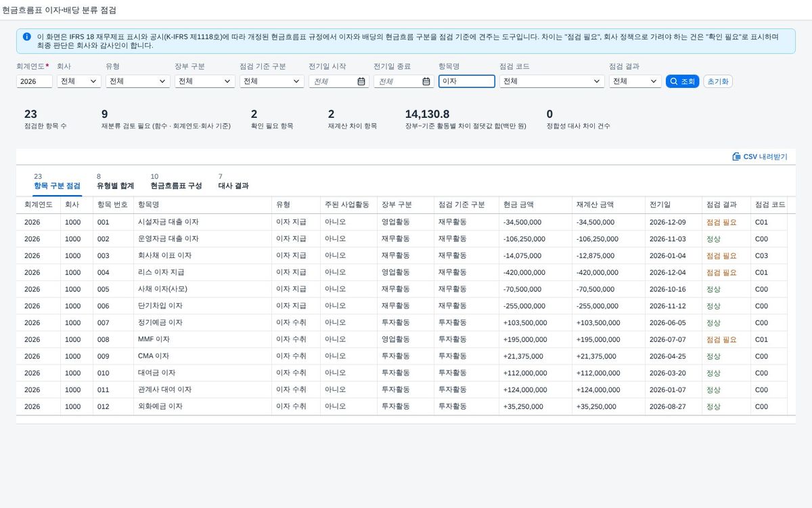
Task: Open calendar picker for 전기일 종료
Action: coord(426,81)
